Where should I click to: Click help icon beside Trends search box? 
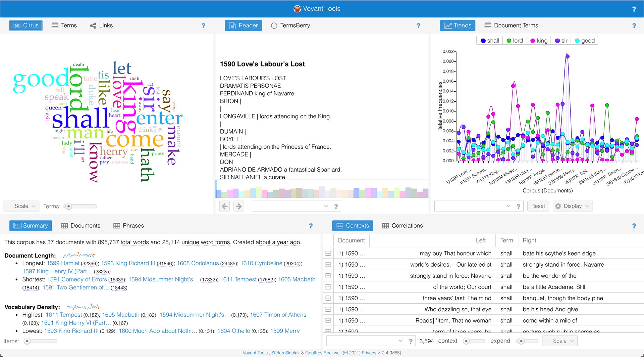pyautogui.click(x=518, y=206)
